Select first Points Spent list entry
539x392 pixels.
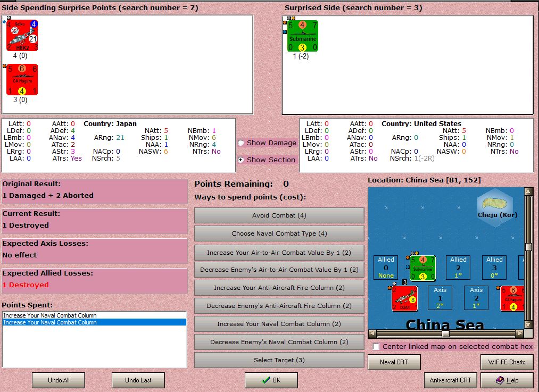click(x=94, y=315)
